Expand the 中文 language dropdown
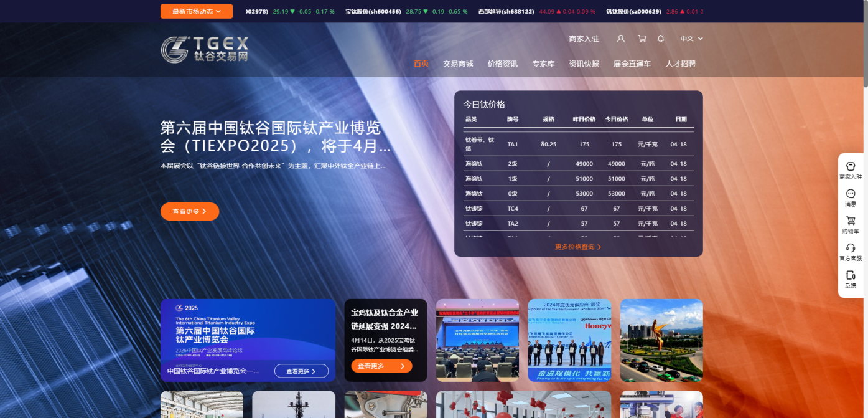This screenshot has width=868, height=418. 691,38
